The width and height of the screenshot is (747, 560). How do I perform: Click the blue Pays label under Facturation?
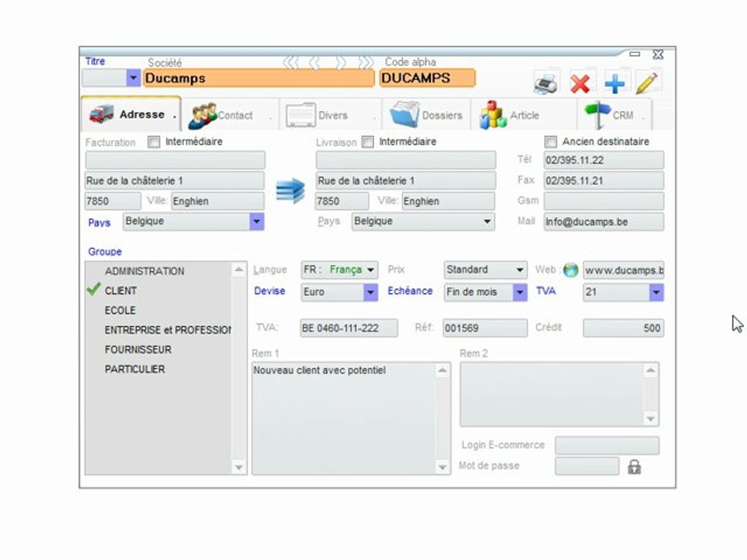pyautogui.click(x=99, y=223)
